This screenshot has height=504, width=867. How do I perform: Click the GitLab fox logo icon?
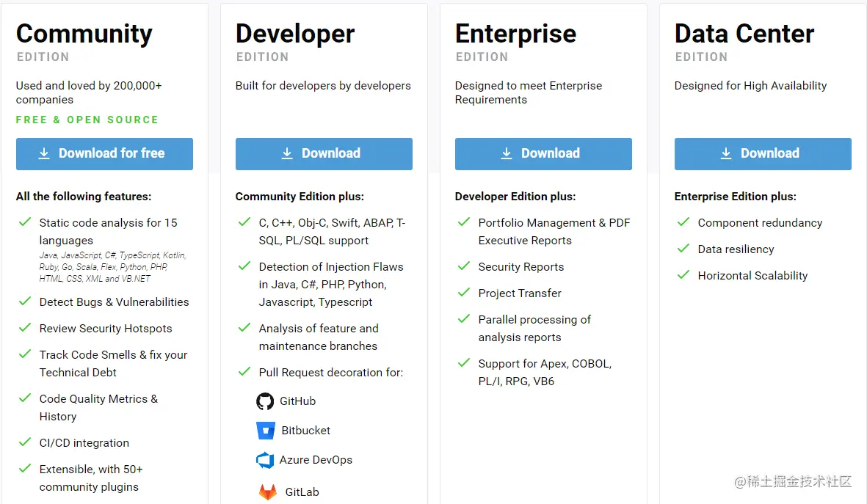[x=268, y=492]
